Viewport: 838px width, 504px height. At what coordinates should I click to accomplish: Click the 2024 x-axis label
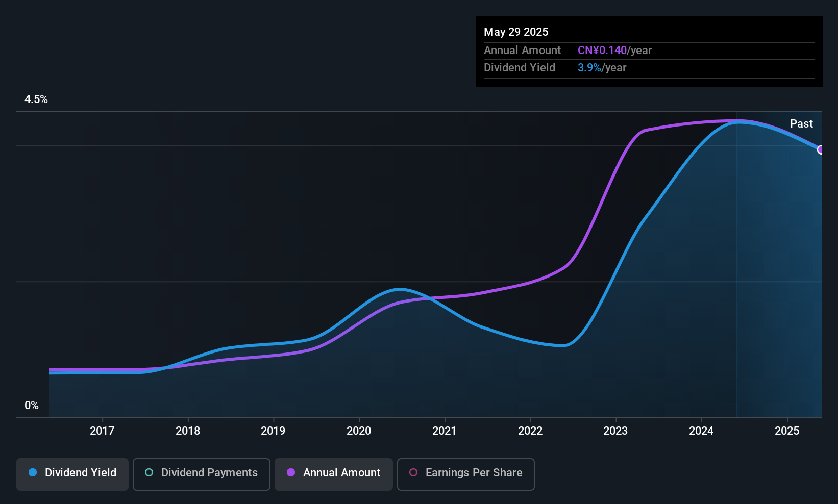click(x=701, y=431)
